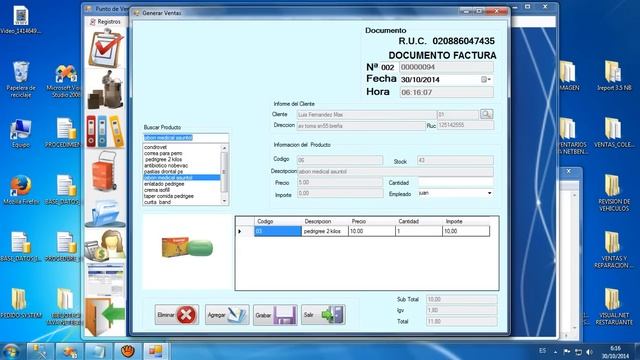Open the Fecha date picker dropdown
The height and width of the screenshot is (360, 640).
pos(486,80)
